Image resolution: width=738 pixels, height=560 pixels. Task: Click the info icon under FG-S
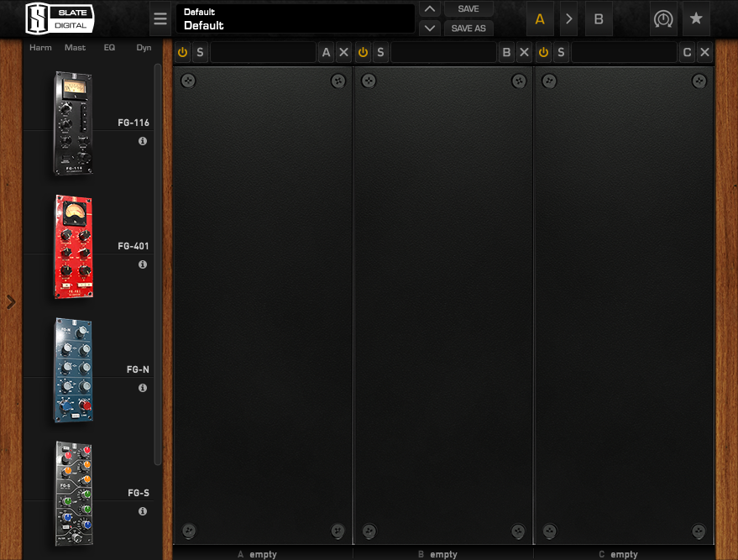click(x=143, y=510)
